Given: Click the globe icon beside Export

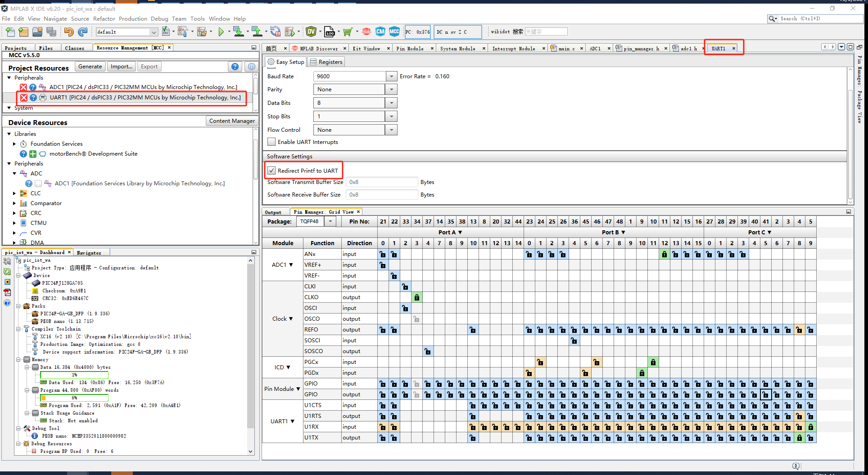Looking at the screenshot, I should click(252, 67).
